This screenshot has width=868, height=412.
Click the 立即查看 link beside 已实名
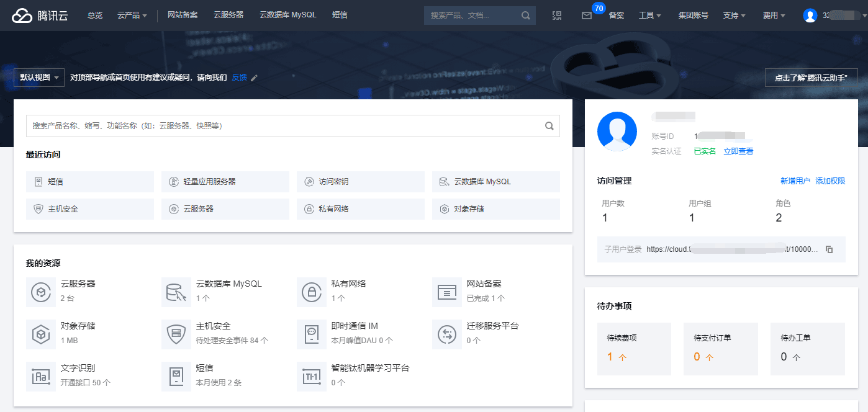pos(738,151)
